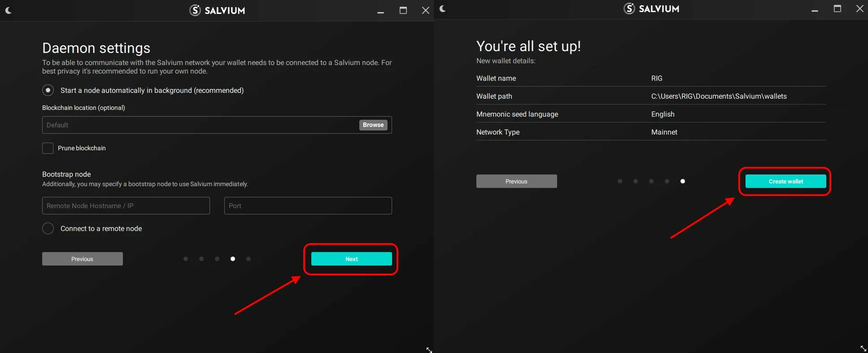The image size is (868, 353).
Task: Click the Remote Node Hostname / IP field
Action: pyautogui.click(x=126, y=205)
